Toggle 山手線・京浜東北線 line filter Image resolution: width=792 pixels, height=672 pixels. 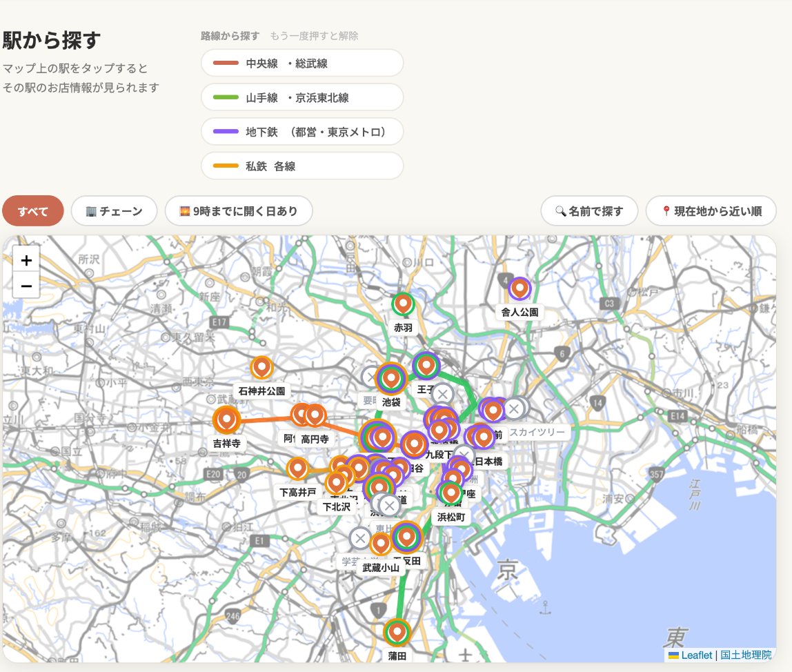(x=302, y=97)
